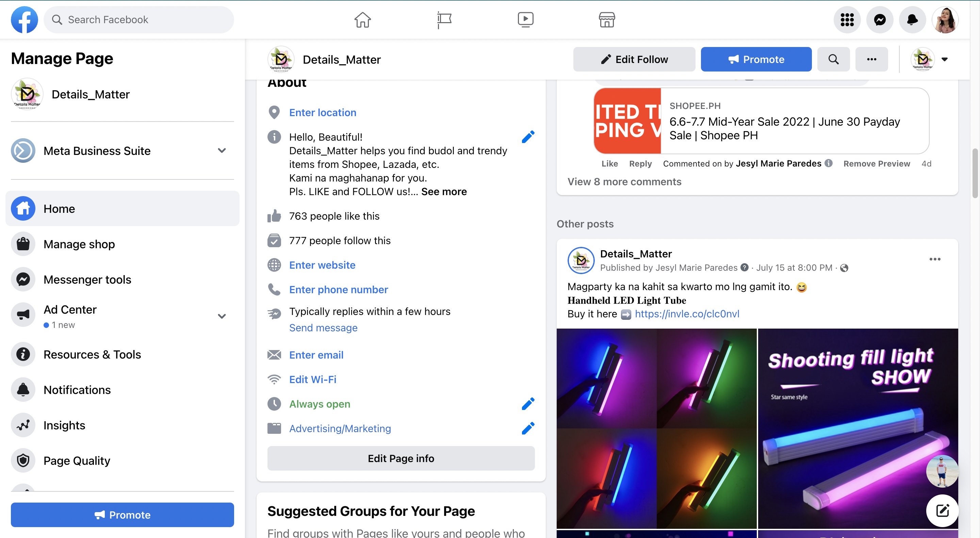Click View 8 more comments link
The image size is (980, 538).
624,181
